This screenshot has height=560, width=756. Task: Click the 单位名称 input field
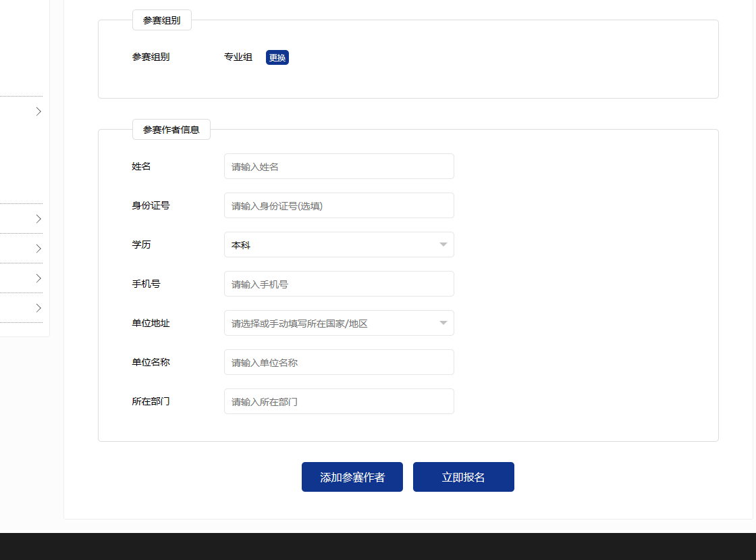tap(339, 362)
